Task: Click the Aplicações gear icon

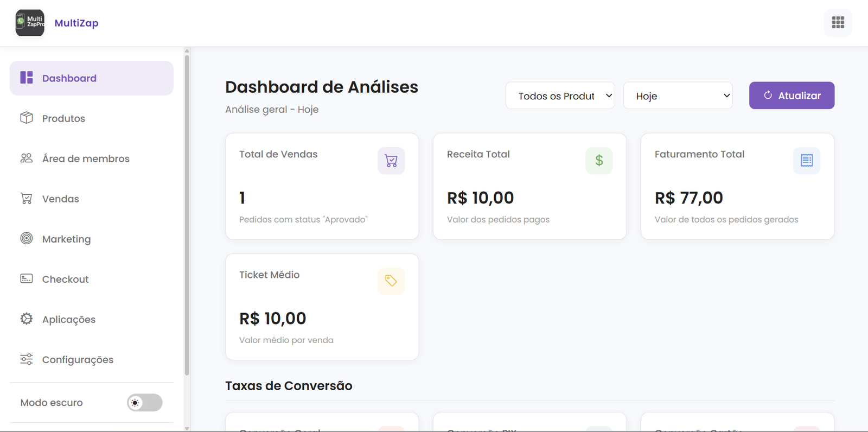Action: (26, 319)
